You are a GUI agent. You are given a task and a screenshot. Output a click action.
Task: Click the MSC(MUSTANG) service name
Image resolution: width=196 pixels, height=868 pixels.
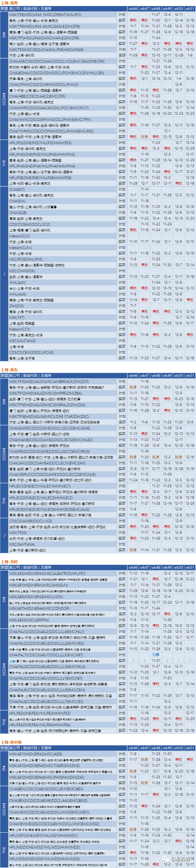pos(22,341)
